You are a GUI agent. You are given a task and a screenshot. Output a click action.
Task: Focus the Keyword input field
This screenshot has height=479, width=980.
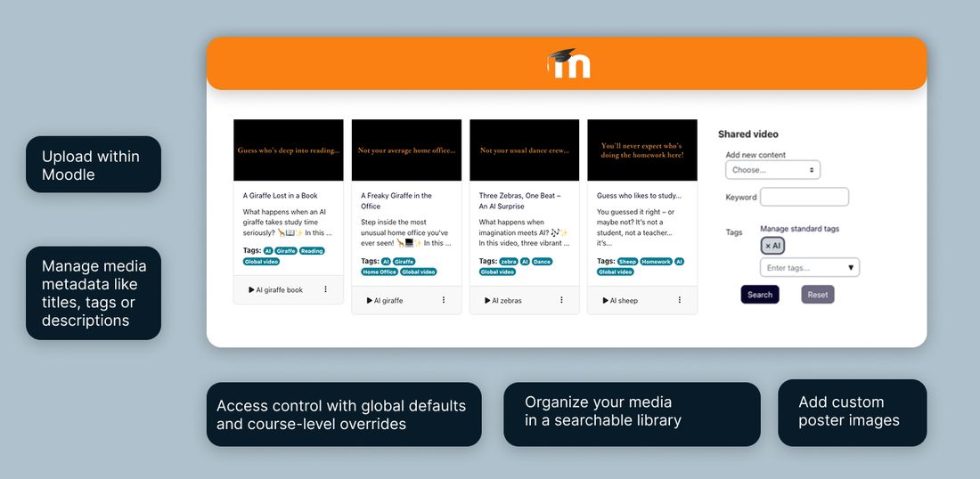804,197
